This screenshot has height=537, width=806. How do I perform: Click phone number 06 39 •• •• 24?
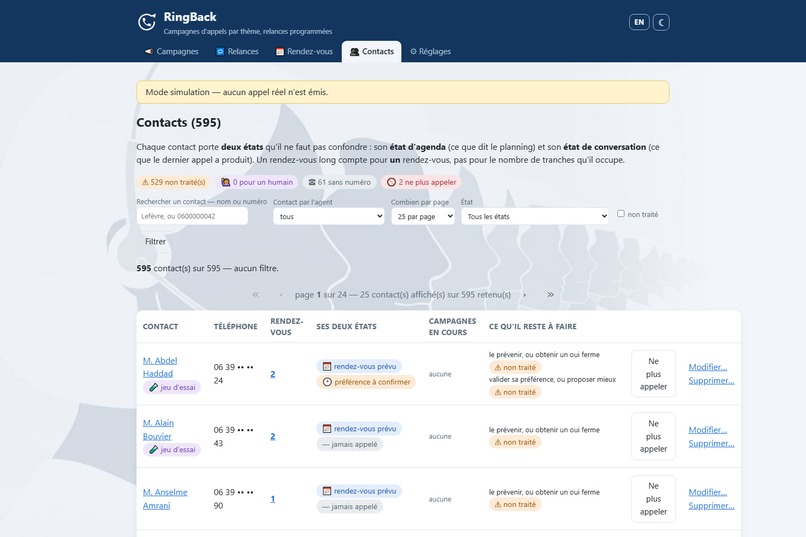tap(234, 374)
